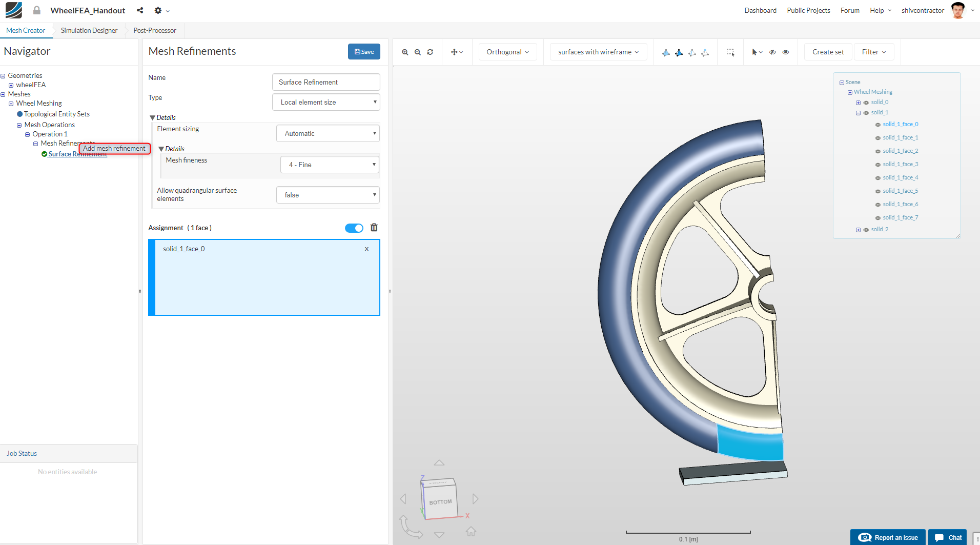Remove solid_1_face_0 from the assignment list
Screen dimensions: 980x545
coord(366,249)
